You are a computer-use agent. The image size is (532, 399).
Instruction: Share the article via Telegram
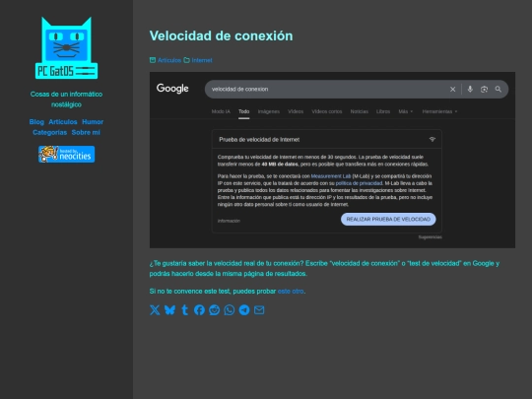click(244, 309)
